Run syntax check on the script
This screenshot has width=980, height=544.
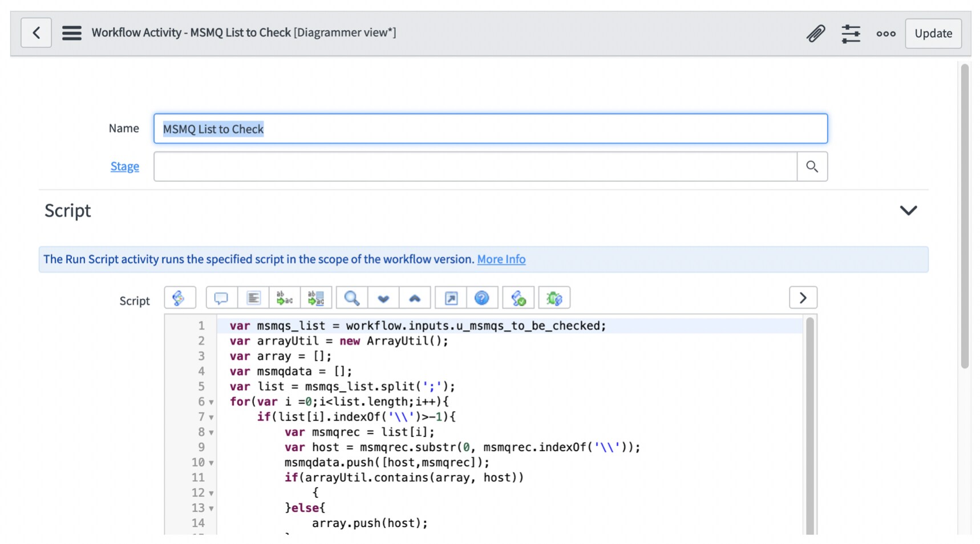519,298
